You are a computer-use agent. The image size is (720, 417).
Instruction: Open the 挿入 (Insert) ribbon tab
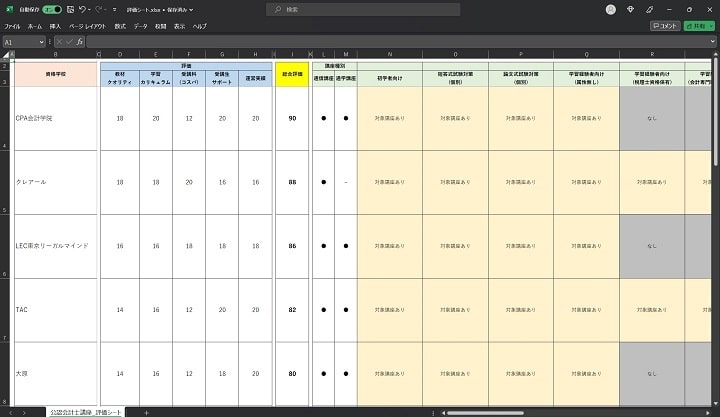(x=56, y=26)
